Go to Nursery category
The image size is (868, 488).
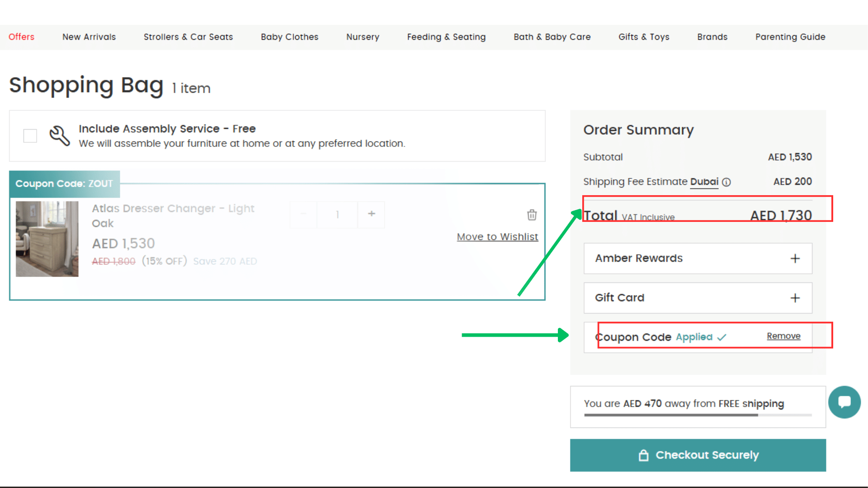coord(363,37)
